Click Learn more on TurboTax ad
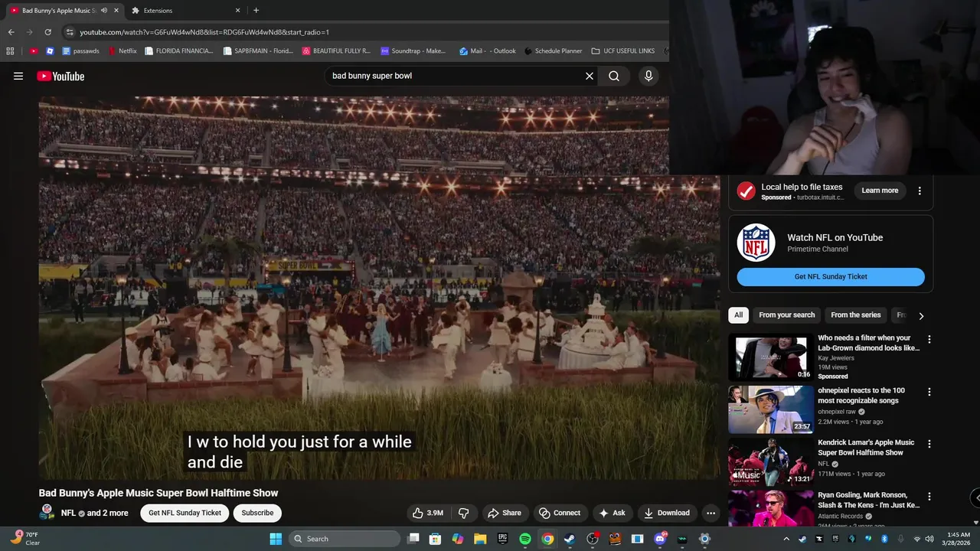 point(880,191)
